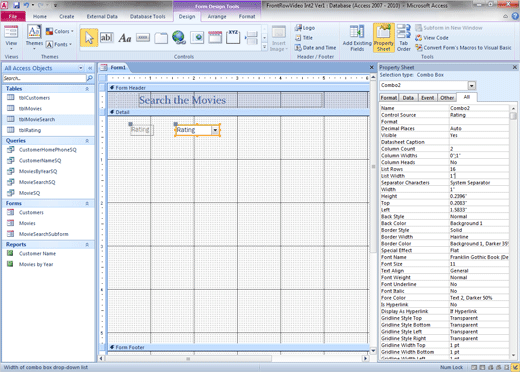Show the Event tab in Property Sheet
The height and width of the screenshot is (372, 520).
[427, 98]
